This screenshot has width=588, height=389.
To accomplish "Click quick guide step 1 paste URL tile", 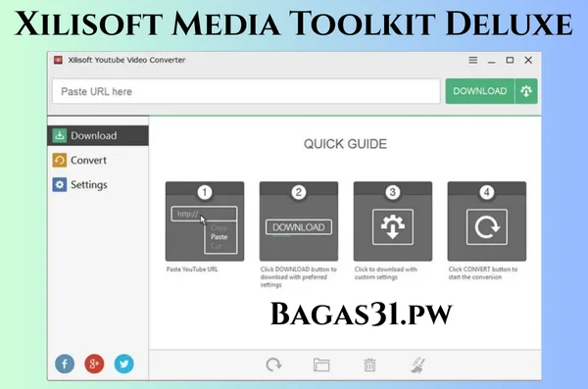I will point(205,221).
